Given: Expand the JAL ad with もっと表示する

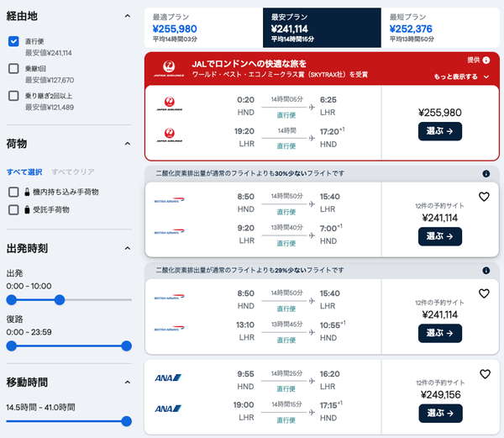Looking at the screenshot, I should point(461,77).
